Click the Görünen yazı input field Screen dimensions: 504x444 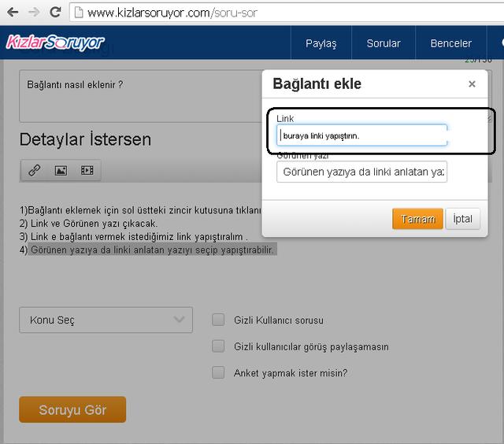(x=361, y=172)
